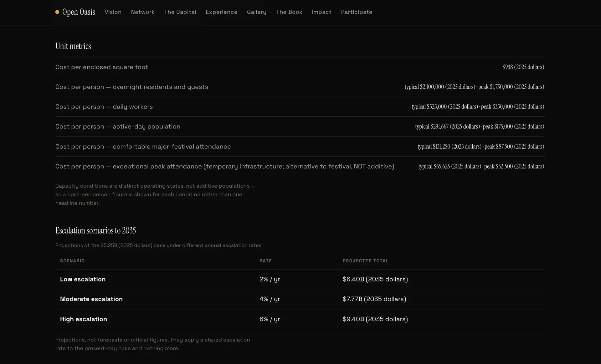Click the 'Capacity conditions are distinct' note

point(156,194)
